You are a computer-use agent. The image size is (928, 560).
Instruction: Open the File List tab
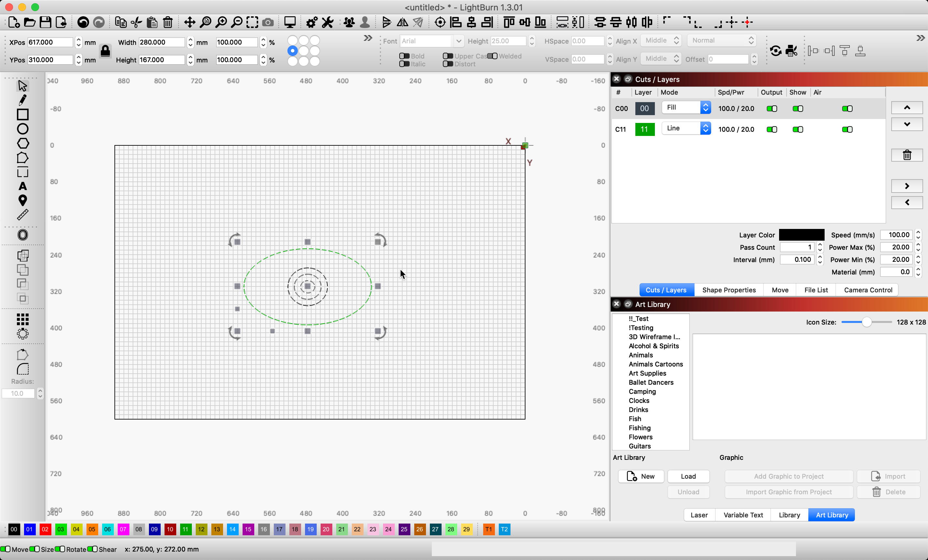816,290
